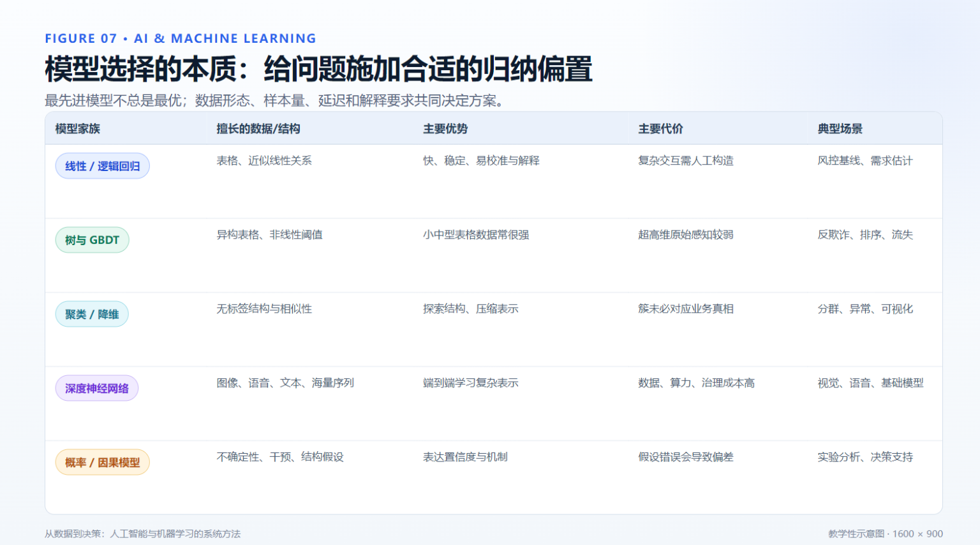Click the 概率 / 因果模型 pill label

point(102,462)
